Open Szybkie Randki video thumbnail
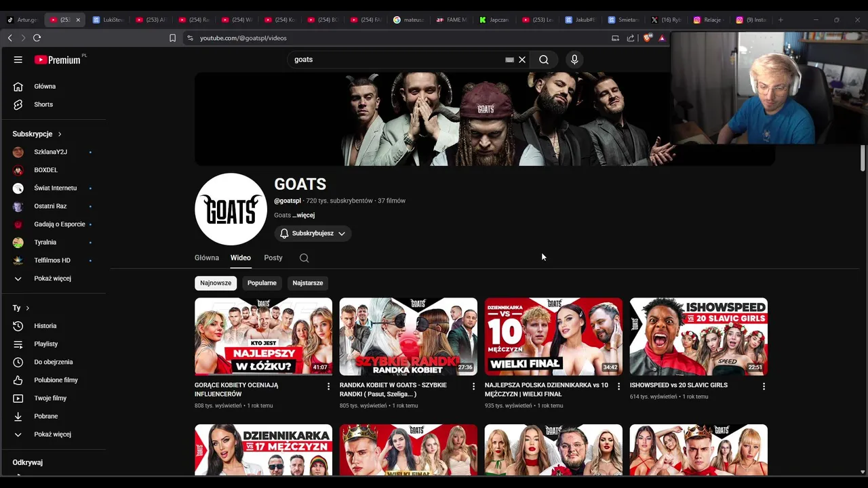 408,336
